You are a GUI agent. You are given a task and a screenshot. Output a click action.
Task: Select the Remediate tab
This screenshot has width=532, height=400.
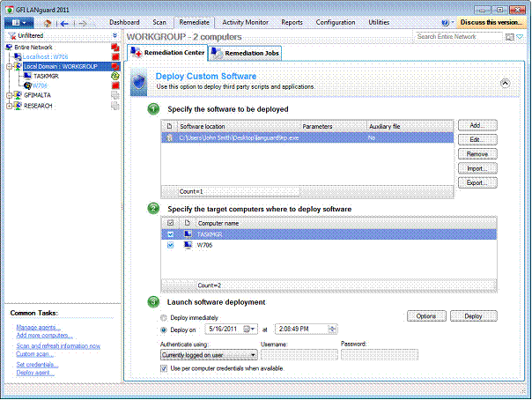[194, 22]
